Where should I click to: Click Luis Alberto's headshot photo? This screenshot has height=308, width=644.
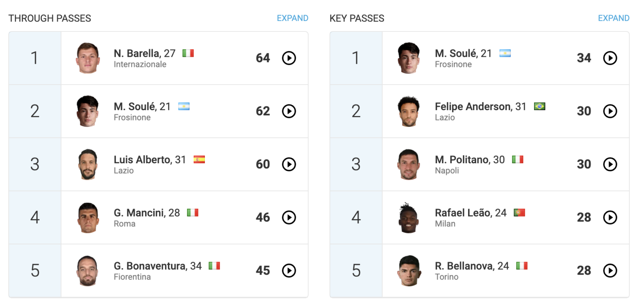pos(87,164)
